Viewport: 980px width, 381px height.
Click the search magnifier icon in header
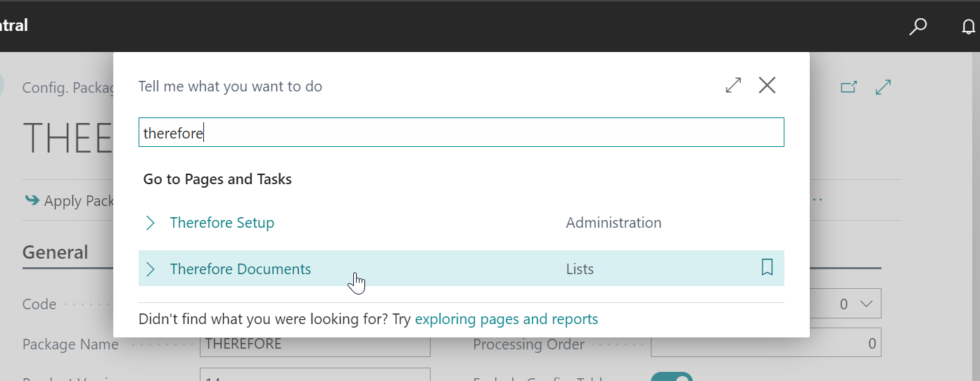click(917, 27)
